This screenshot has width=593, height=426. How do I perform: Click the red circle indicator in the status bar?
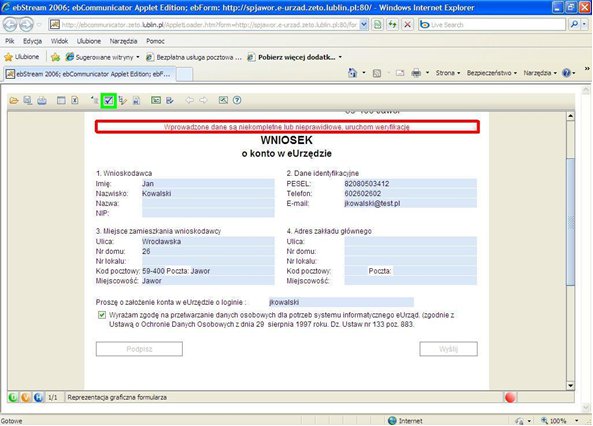click(510, 397)
